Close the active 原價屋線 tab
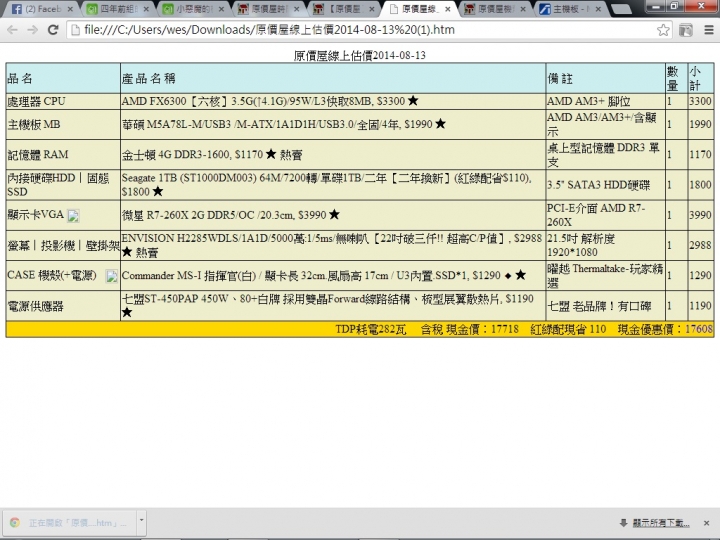 point(447,9)
